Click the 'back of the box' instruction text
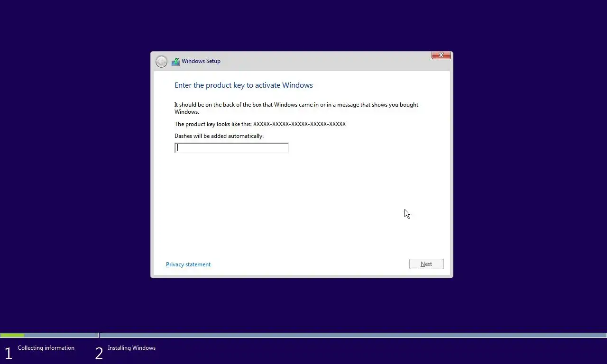Image resolution: width=607 pixels, height=364 pixels. 296,108
